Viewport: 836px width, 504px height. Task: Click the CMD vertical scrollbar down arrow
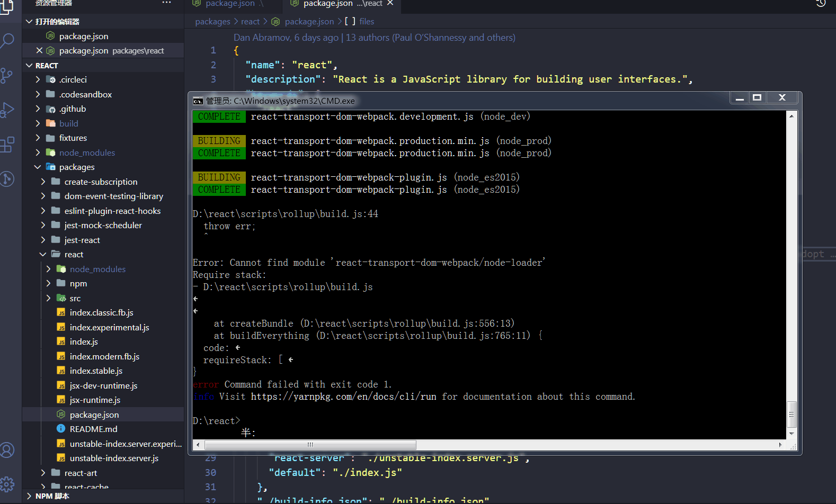(x=791, y=434)
